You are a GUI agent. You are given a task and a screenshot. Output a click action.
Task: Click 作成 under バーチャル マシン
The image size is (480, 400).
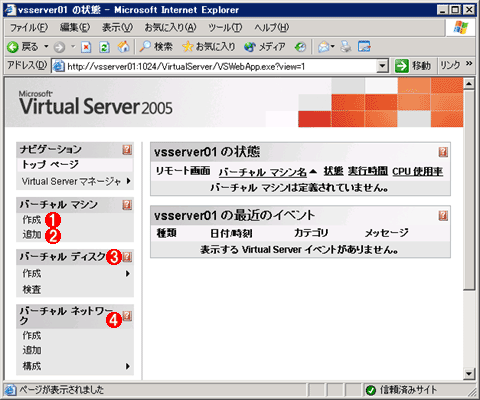(32, 220)
